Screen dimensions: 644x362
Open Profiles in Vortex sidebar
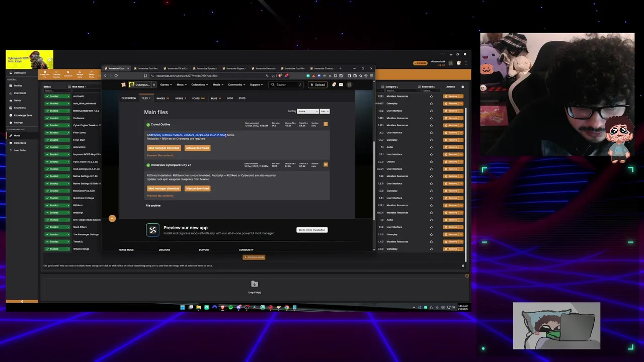point(18,85)
